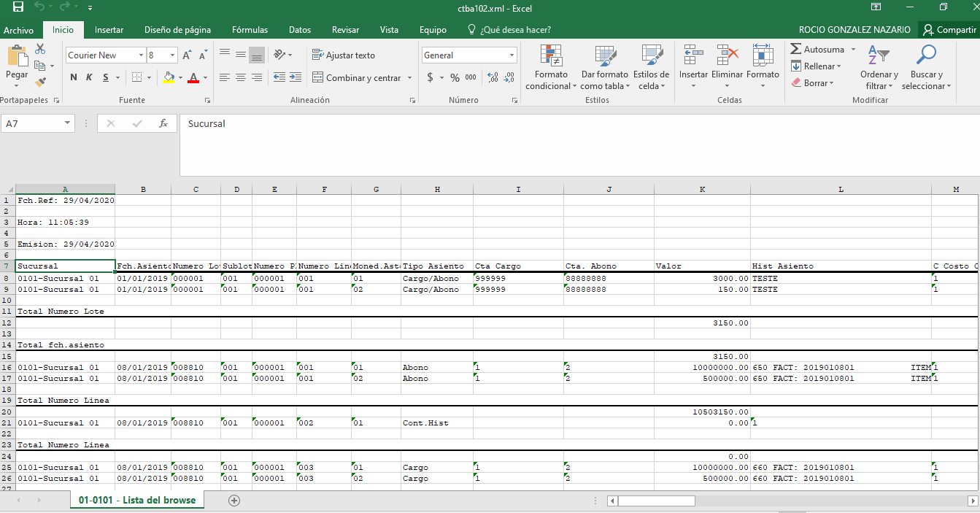Click the Undo arrow icon

point(41,7)
